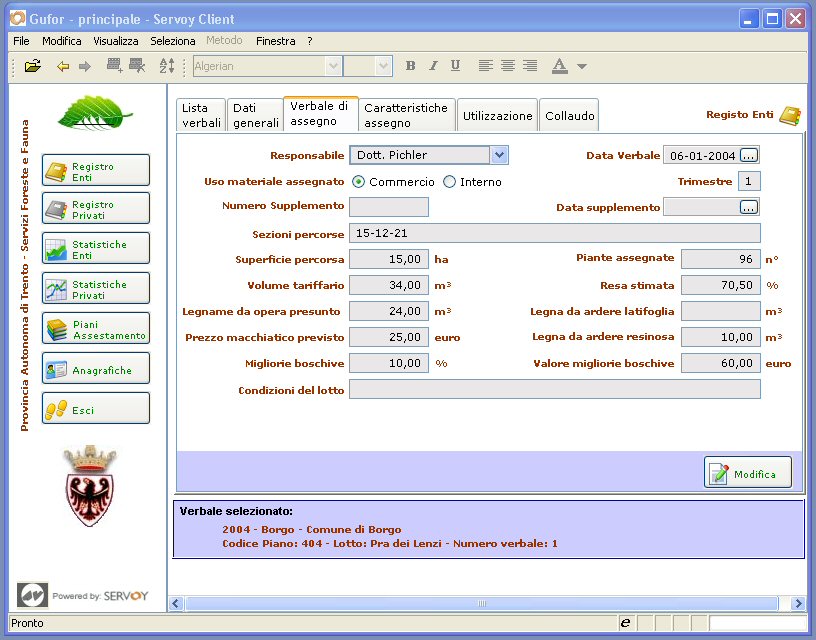Click the Esci button to exit
The width and height of the screenshot is (816, 640).
coord(96,408)
